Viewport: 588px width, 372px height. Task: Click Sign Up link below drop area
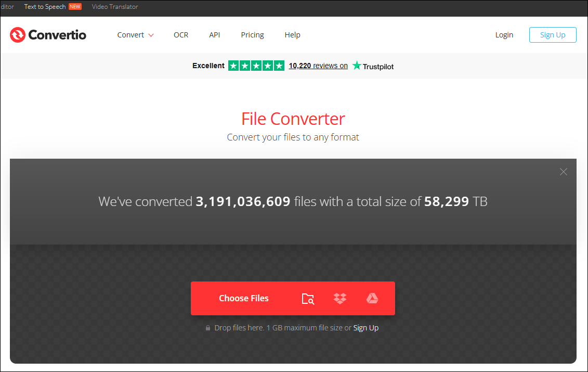(366, 328)
